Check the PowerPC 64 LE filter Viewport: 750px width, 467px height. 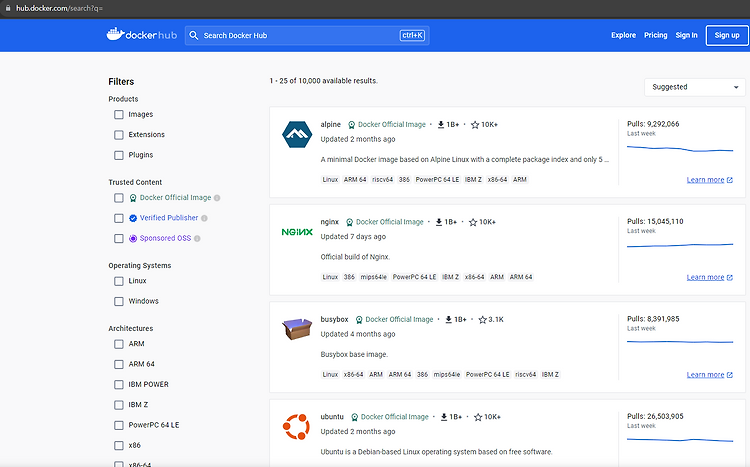point(119,425)
